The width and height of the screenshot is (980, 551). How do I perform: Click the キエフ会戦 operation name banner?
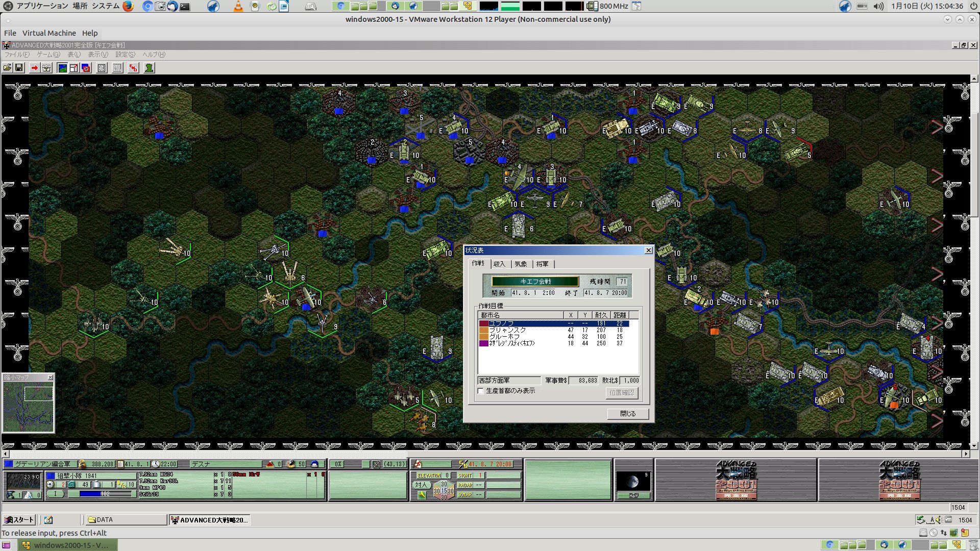coord(535,282)
